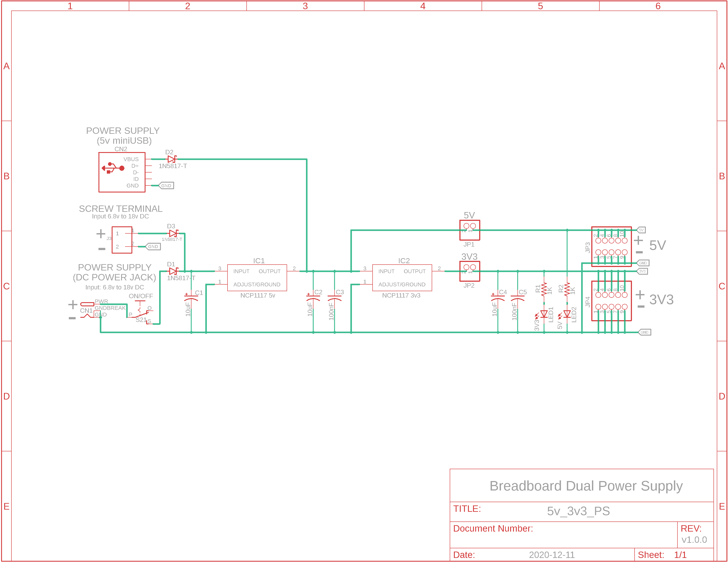Select the D2 diode symbol
This screenshot has width=728, height=563.
coord(172,159)
